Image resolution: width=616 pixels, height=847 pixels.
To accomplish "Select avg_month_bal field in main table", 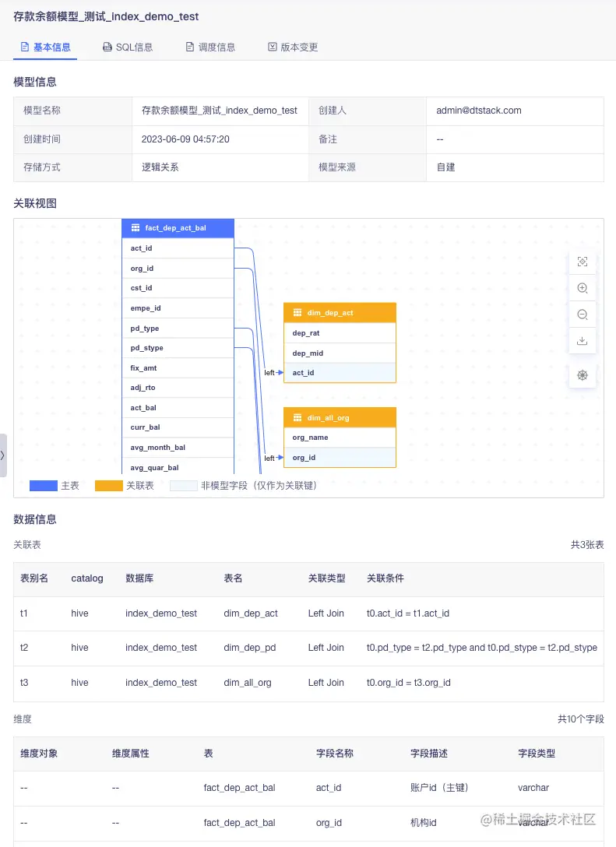I will (x=178, y=448).
